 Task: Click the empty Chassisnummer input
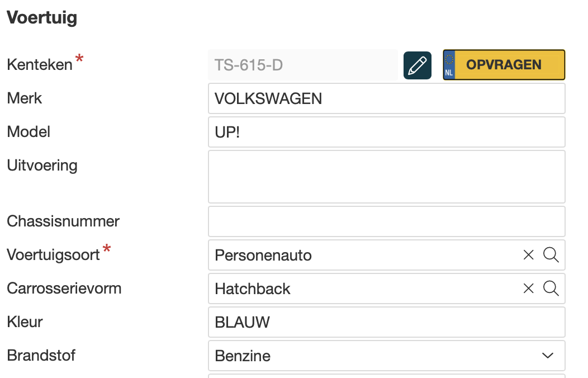(386, 221)
